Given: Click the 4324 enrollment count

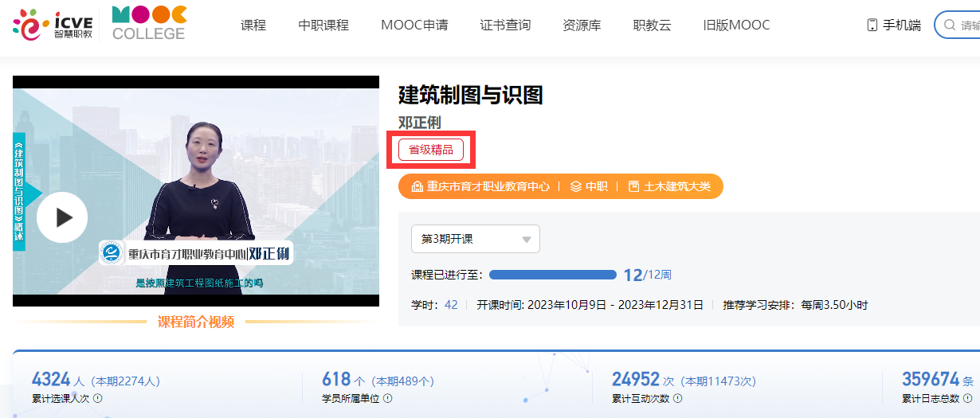Looking at the screenshot, I should click(51, 379).
